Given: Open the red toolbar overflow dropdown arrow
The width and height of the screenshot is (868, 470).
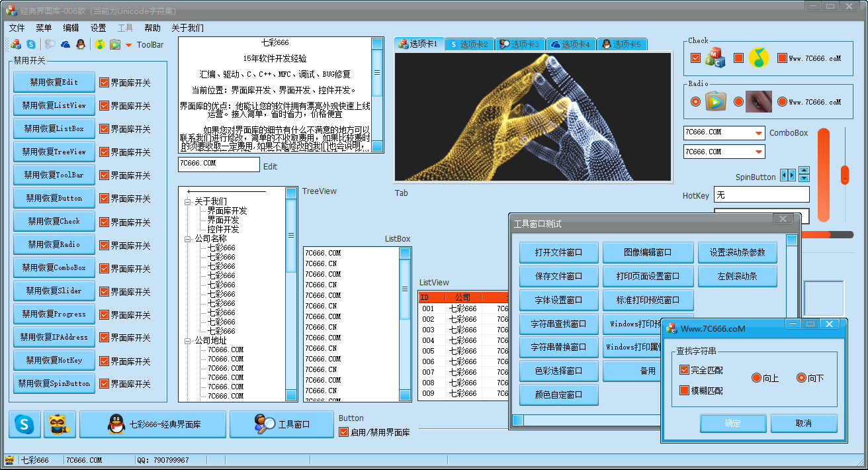Looking at the screenshot, I should click(128, 46).
